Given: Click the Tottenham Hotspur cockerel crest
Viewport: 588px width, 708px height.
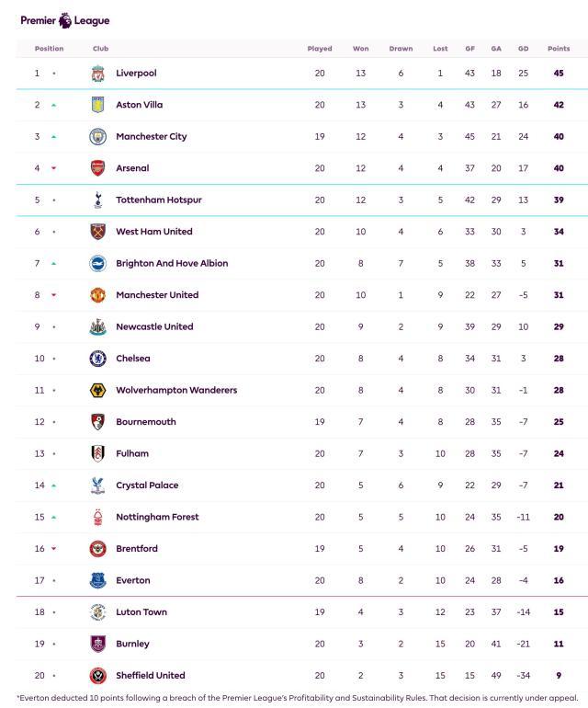Looking at the screenshot, I should (98, 200).
